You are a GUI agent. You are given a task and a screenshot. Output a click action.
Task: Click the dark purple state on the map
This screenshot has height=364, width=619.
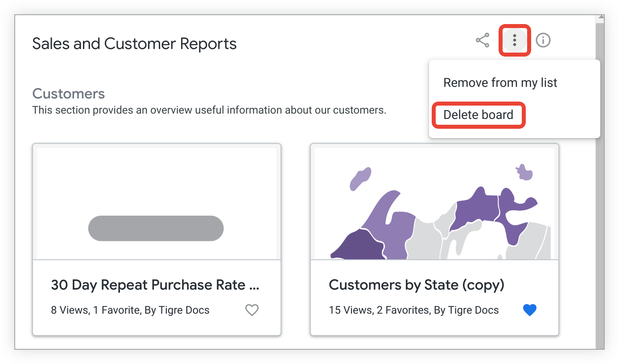[x=357, y=246]
